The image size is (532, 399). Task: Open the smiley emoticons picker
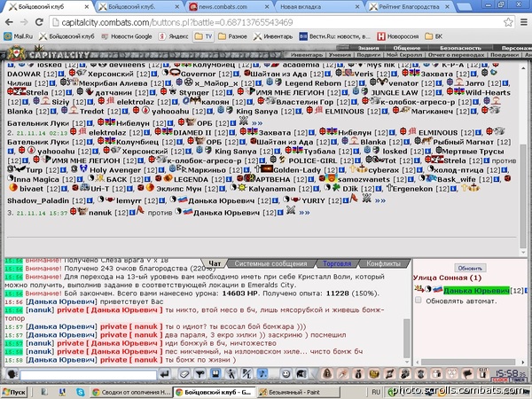286,374
